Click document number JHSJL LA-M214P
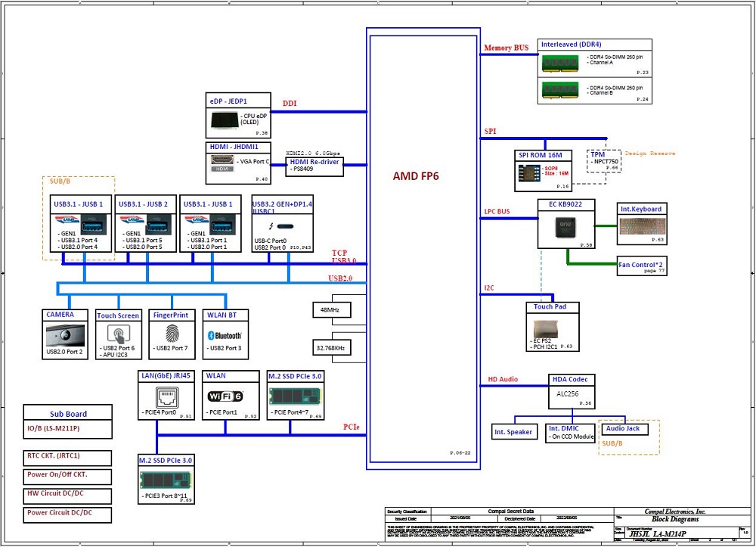Image resolution: width=756 pixels, height=547 pixels. tap(658, 533)
